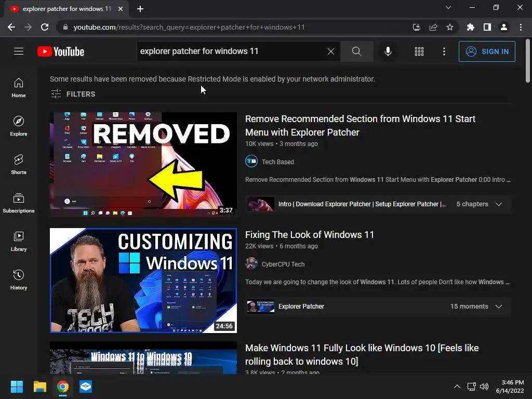Open Library in the sidebar
The width and height of the screenshot is (532, 399).
point(19,241)
